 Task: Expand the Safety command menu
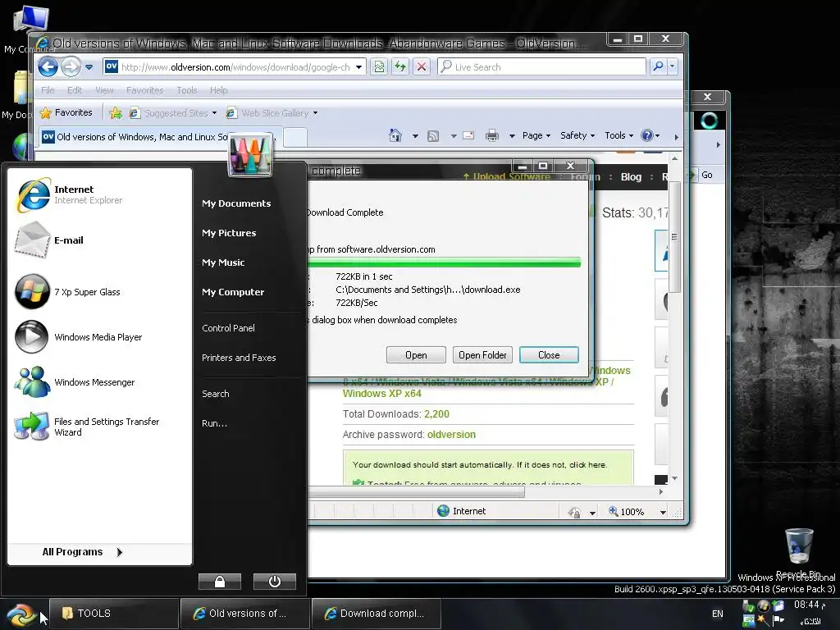pyautogui.click(x=577, y=135)
